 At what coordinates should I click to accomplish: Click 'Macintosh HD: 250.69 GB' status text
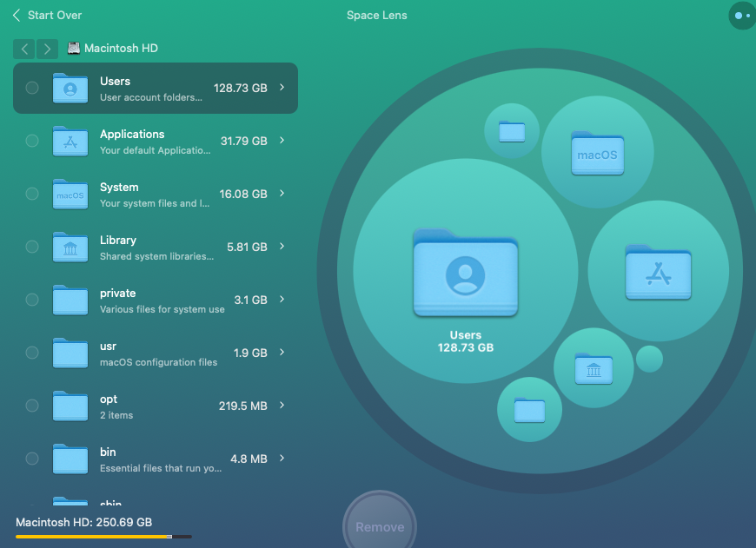tap(84, 523)
